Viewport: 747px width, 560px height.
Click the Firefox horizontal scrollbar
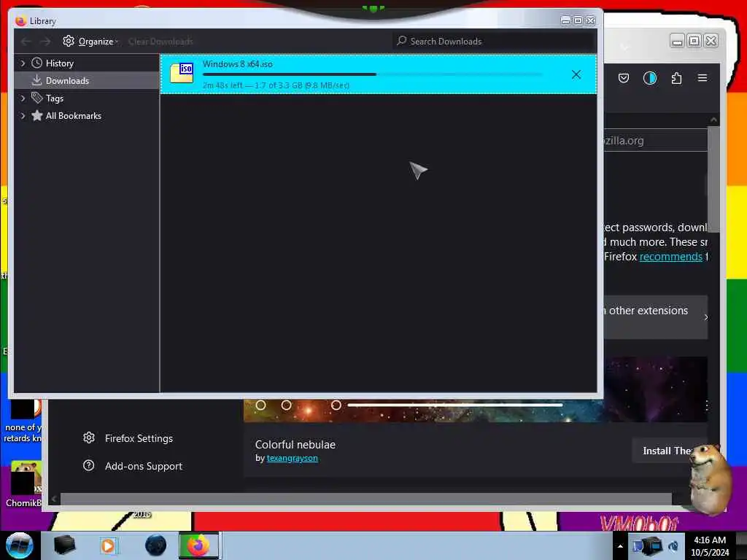(366, 499)
